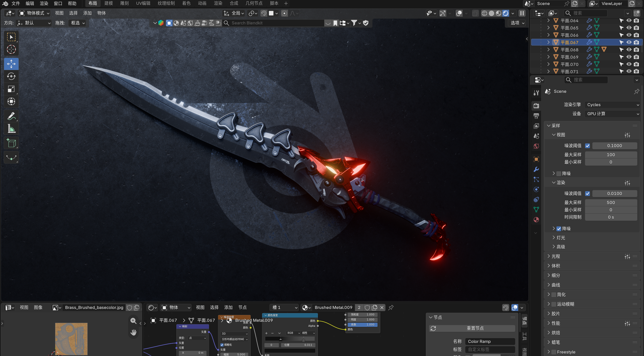
Task: Open the render engine Cycles dropdown
Action: tap(612, 105)
